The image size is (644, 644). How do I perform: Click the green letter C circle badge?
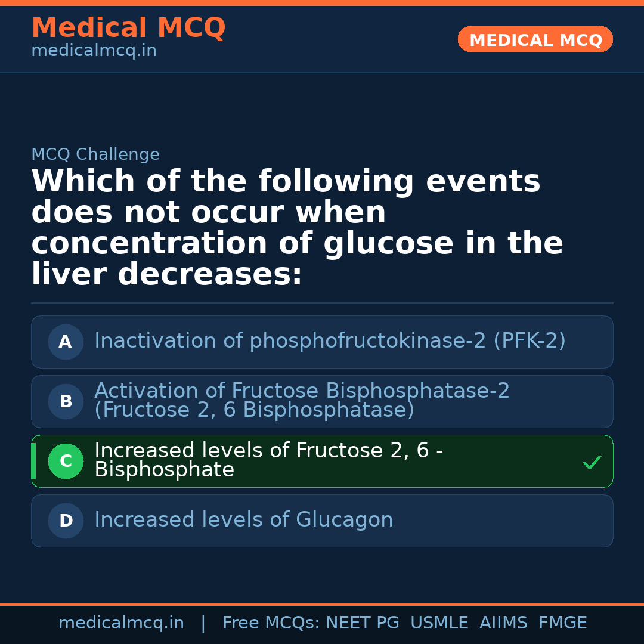66,462
